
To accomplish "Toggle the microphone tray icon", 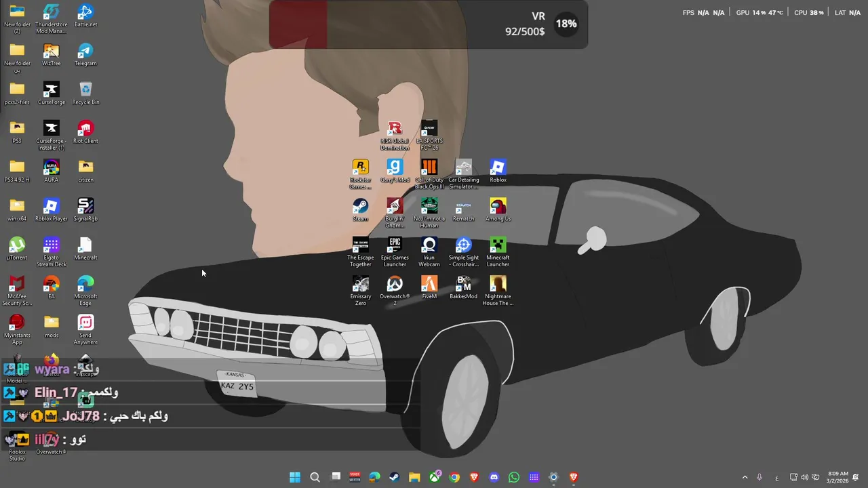I will pyautogui.click(x=759, y=477).
